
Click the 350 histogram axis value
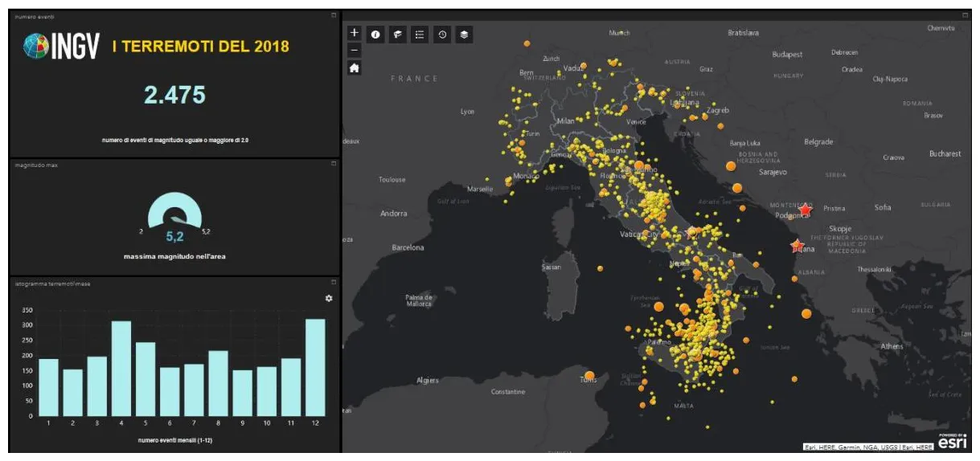pos(27,310)
